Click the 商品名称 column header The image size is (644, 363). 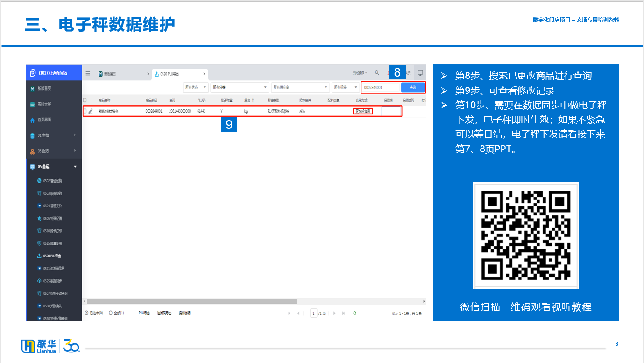(x=105, y=100)
